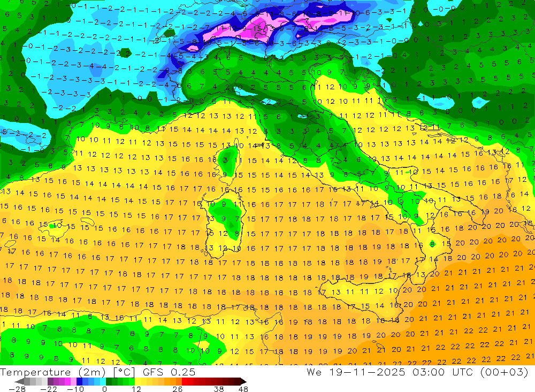Click the '(00+03)' run offset label
The height and width of the screenshot is (392, 535).
click(504, 372)
